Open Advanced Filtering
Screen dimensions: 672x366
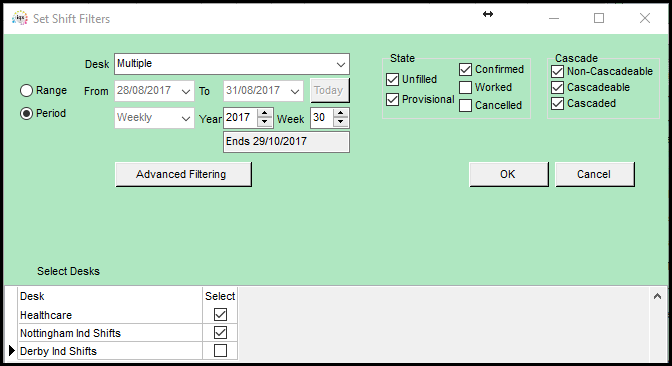[x=183, y=174]
